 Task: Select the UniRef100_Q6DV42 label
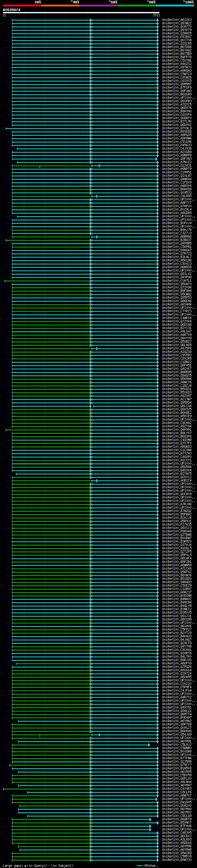tap(177, 125)
